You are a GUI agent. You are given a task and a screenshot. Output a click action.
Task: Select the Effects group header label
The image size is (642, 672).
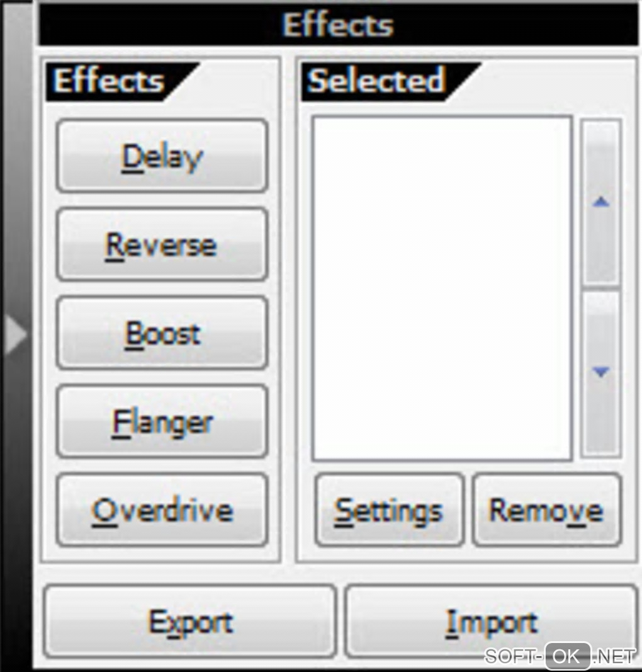(109, 81)
